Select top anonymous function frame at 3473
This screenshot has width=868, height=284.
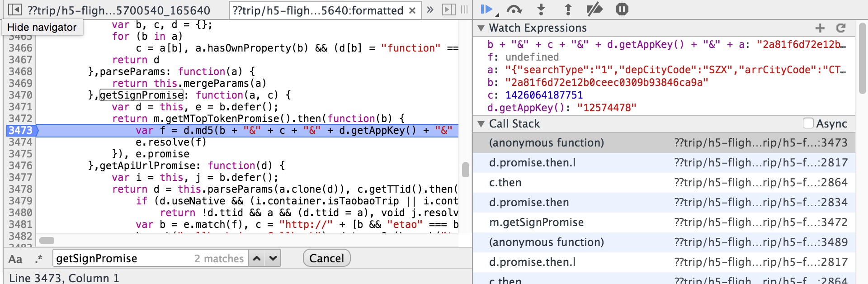[x=664, y=143]
